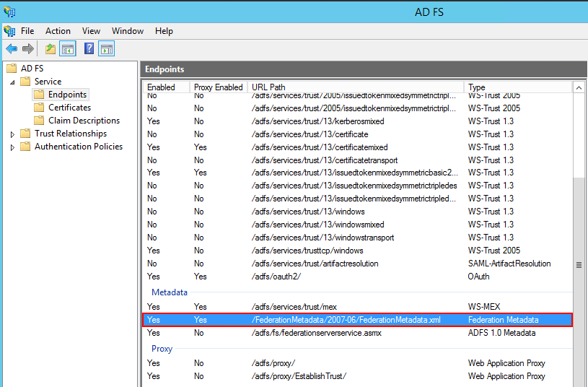The image size is (588, 387).
Task: Expand the Trust Relationships node
Action: click(12, 134)
